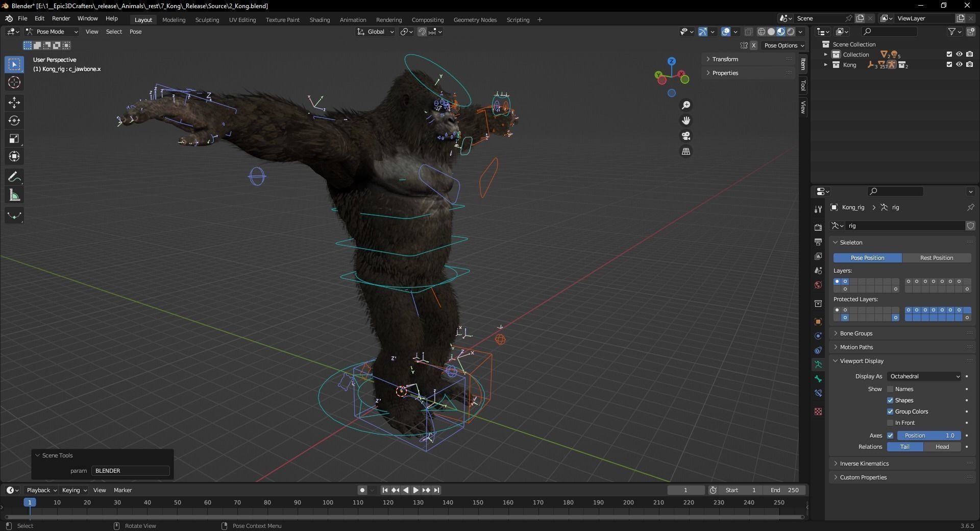Image resolution: width=980 pixels, height=531 pixels.
Task: Set Relations to Head
Action: [942, 447]
